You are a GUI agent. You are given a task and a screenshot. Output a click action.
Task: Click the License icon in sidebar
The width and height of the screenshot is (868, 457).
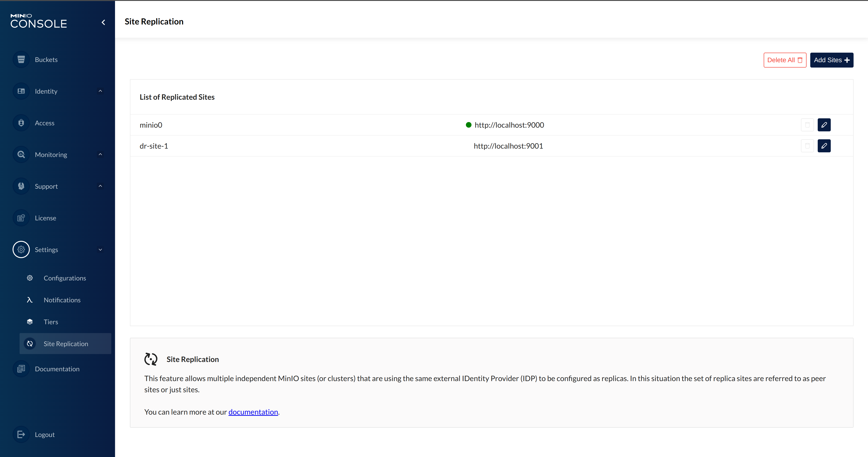(x=21, y=218)
